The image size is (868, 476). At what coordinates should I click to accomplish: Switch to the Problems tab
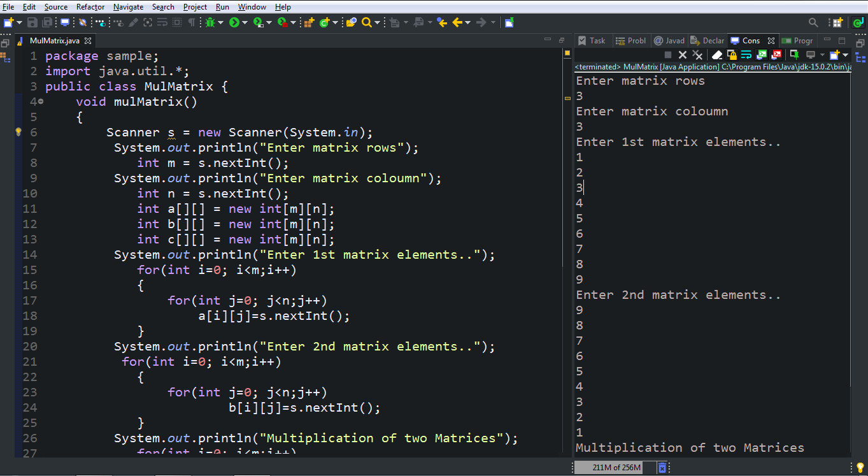(x=631, y=40)
